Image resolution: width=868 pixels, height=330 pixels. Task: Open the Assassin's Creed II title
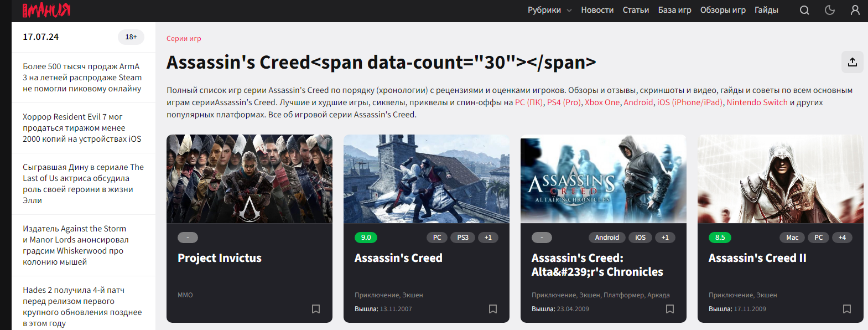click(757, 258)
